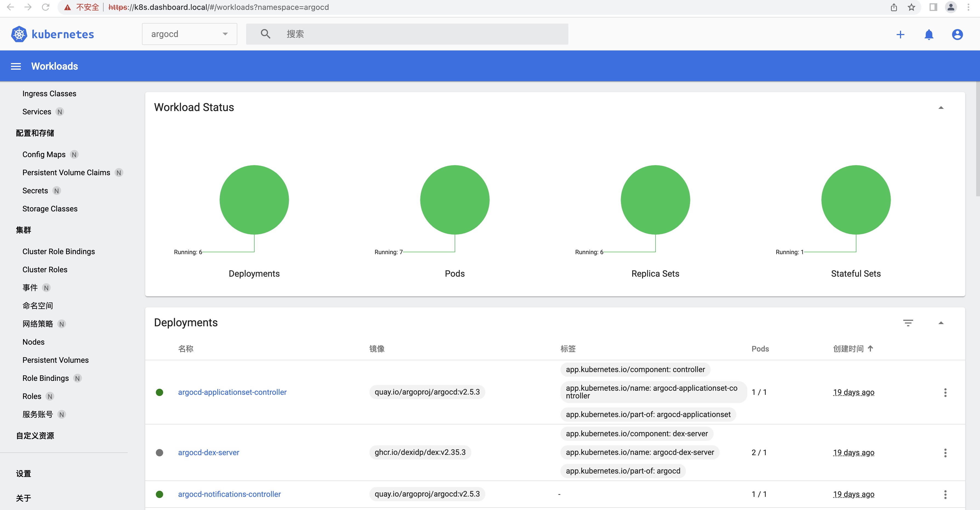The height and width of the screenshot is (510, 980).
Task: Open the Chrome profile avatar
Action: (951, 7)
